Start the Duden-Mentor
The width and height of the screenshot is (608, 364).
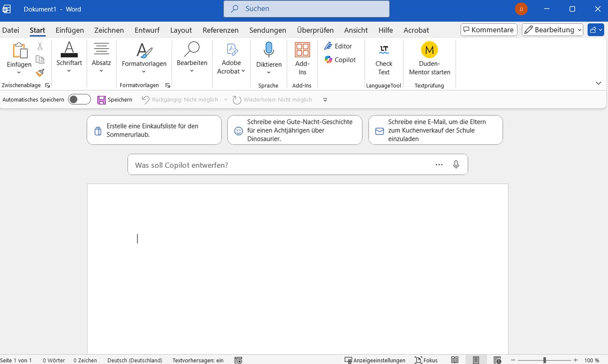click(x=429, y=58)
